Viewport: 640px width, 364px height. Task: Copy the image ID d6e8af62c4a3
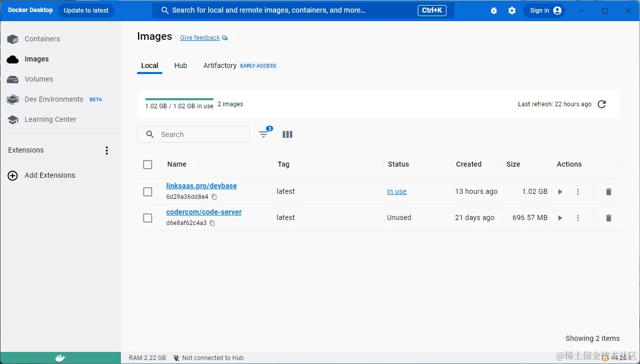pos(212,223)
